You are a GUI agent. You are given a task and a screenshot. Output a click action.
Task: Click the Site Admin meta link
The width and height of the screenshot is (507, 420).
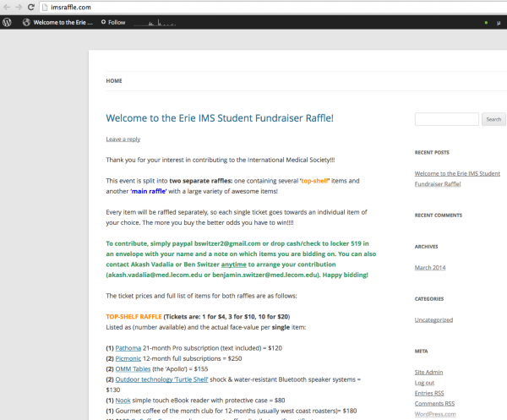click(431, 372)
